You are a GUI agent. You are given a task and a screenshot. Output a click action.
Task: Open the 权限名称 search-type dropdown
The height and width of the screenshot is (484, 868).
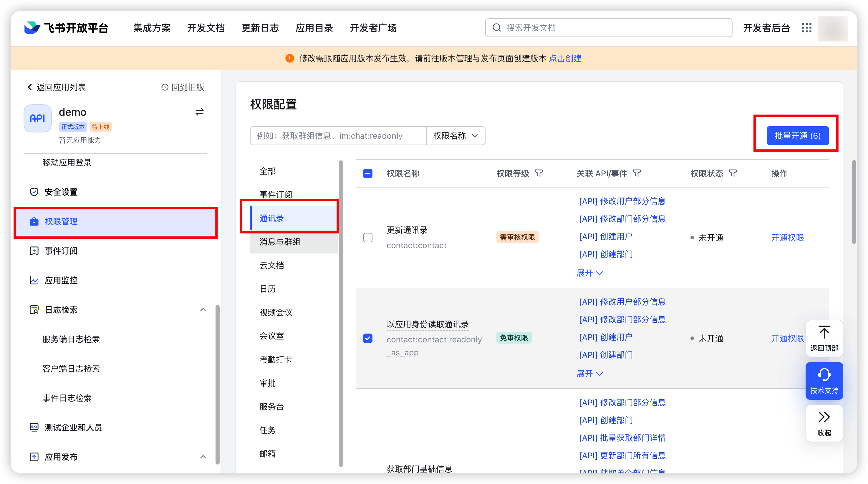coord(455,136)
